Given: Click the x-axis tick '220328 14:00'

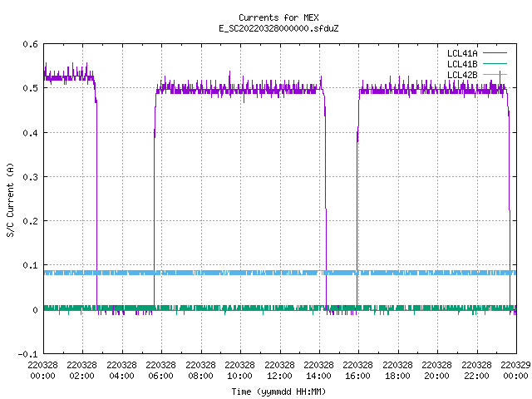Looking at the screenshot, I should [318, 371].
